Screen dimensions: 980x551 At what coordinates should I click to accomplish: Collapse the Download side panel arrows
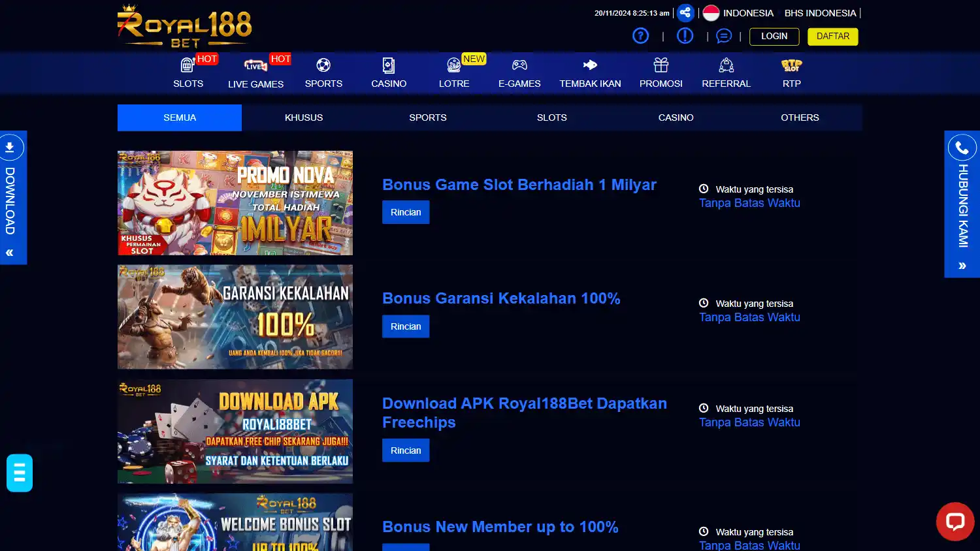(x=10, y=253)
